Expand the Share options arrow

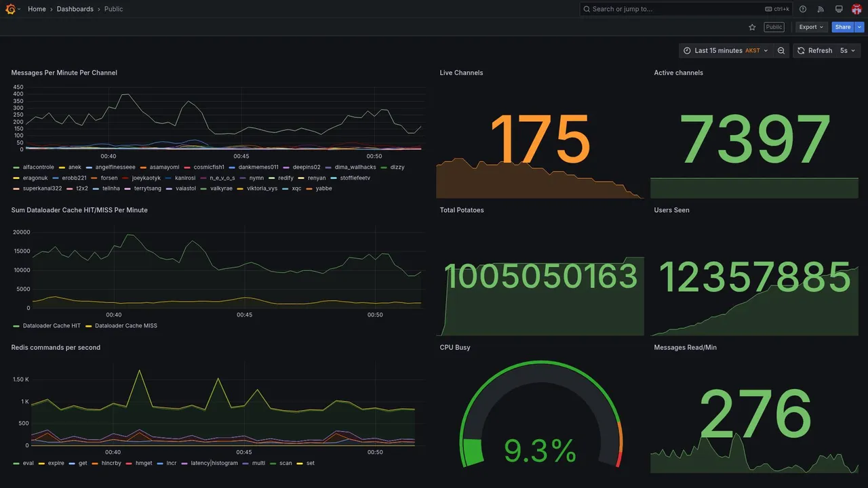point(860,27)
